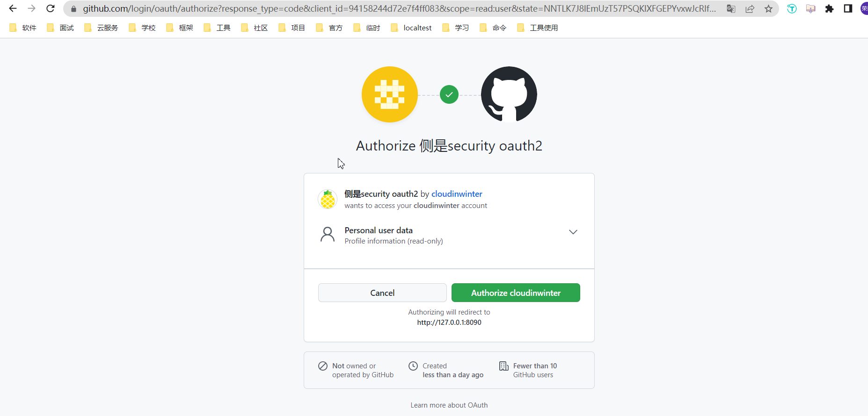Reload the current page
Screen dimensions: 868x416
51,8
